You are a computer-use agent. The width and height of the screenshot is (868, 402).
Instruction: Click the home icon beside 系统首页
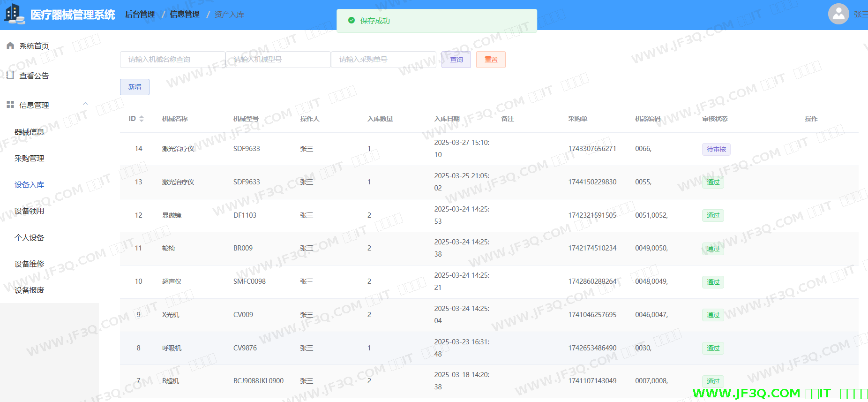point(10,46)
